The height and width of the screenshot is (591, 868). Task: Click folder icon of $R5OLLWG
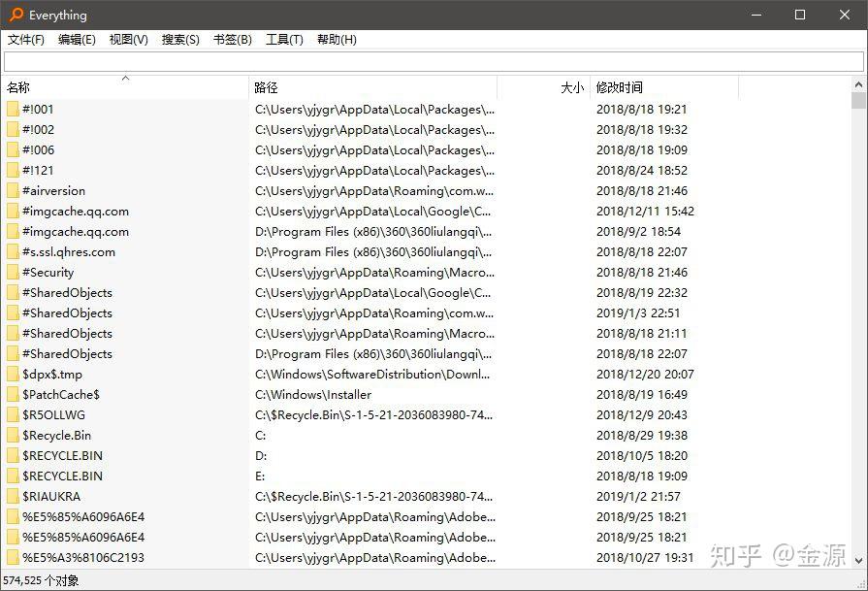click(13, 414)
